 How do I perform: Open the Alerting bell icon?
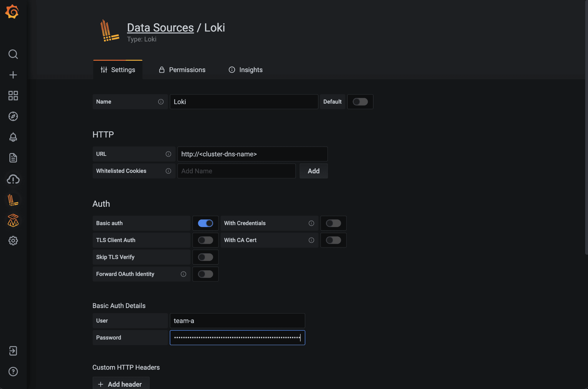coord(13,137)
